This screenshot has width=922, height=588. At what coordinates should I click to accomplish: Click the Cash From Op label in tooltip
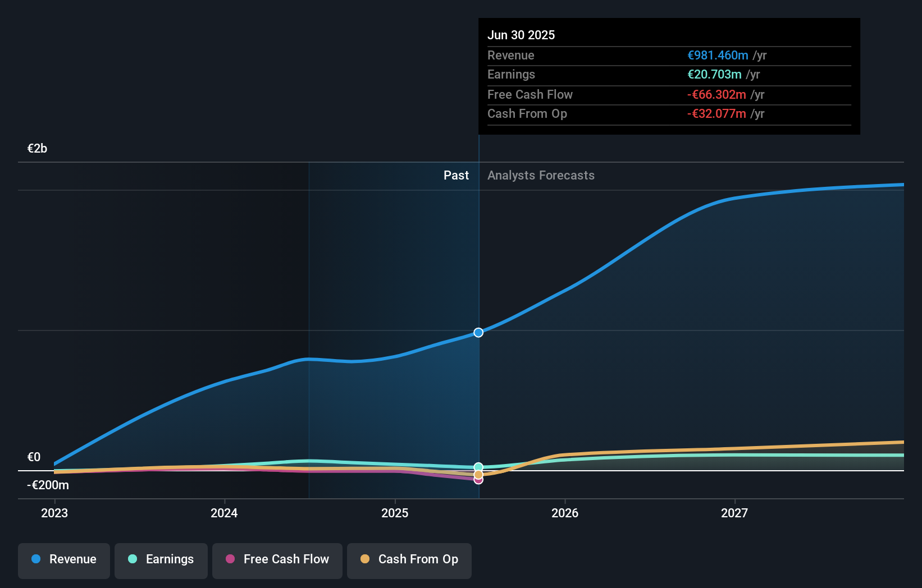coord(527,113)
